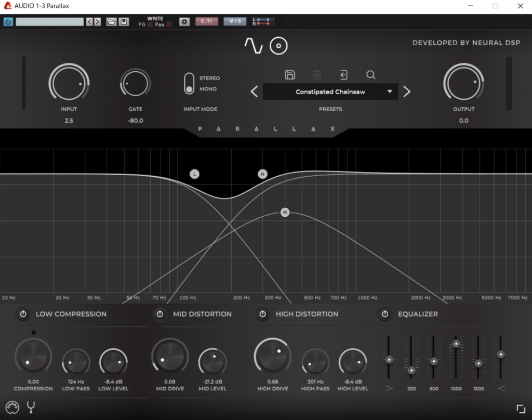532x420 pixels.
Task: Click the 301 Hz high pass value
Action: (x=315, y=382)
